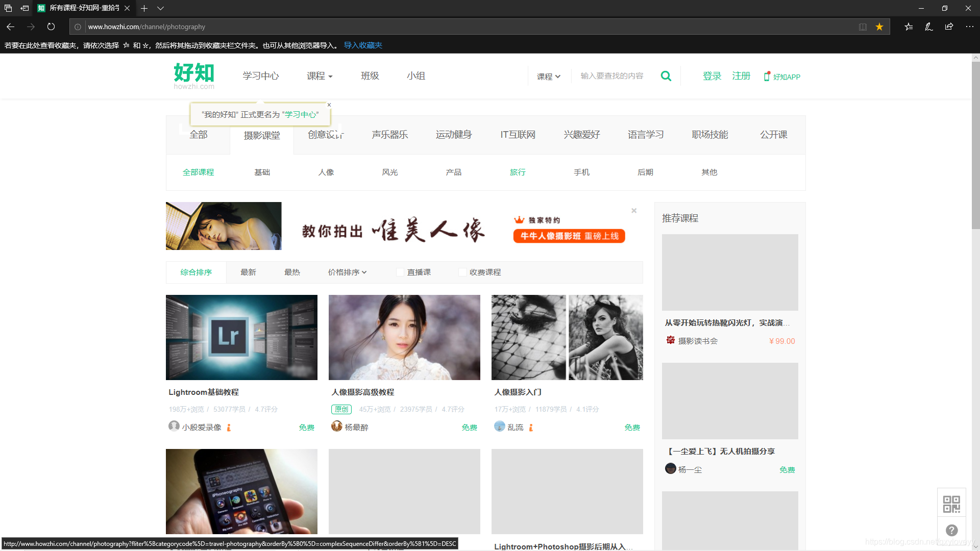Switch to the 声乐器乐 category tab
Image resolution: width=980 pixels, height=551 pixels.
coord(389,134)
